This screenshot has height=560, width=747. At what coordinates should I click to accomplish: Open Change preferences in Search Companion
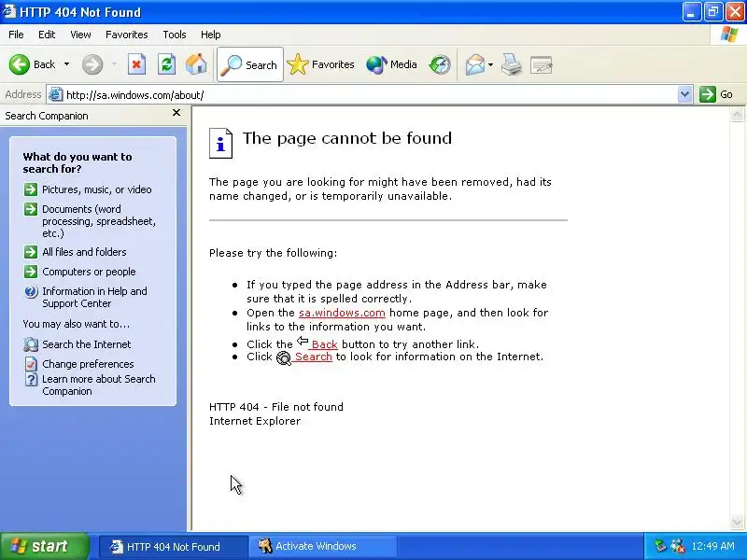click(88, 364)
